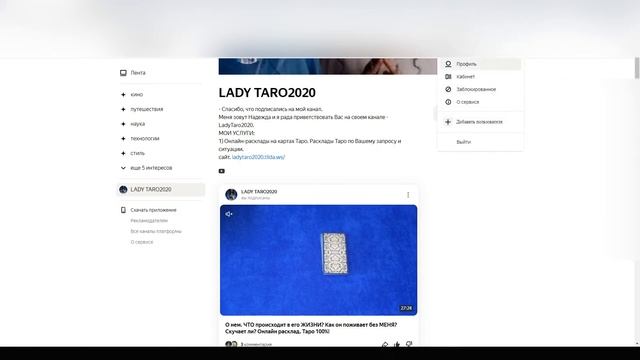Click the post author avatar
Viewport: 640px width, 360px height.
231,194
